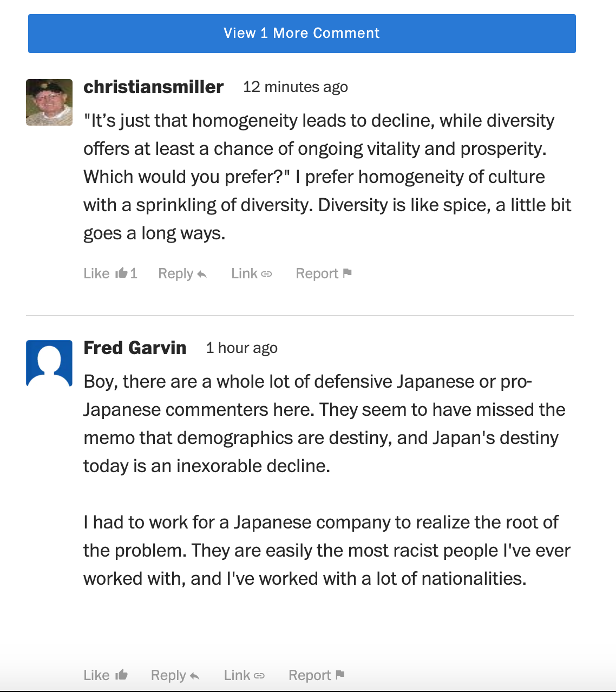Open the christiansmiller username profile
Image resolution: width=616 pixels, height=692 pixels.
pos(153,87)
